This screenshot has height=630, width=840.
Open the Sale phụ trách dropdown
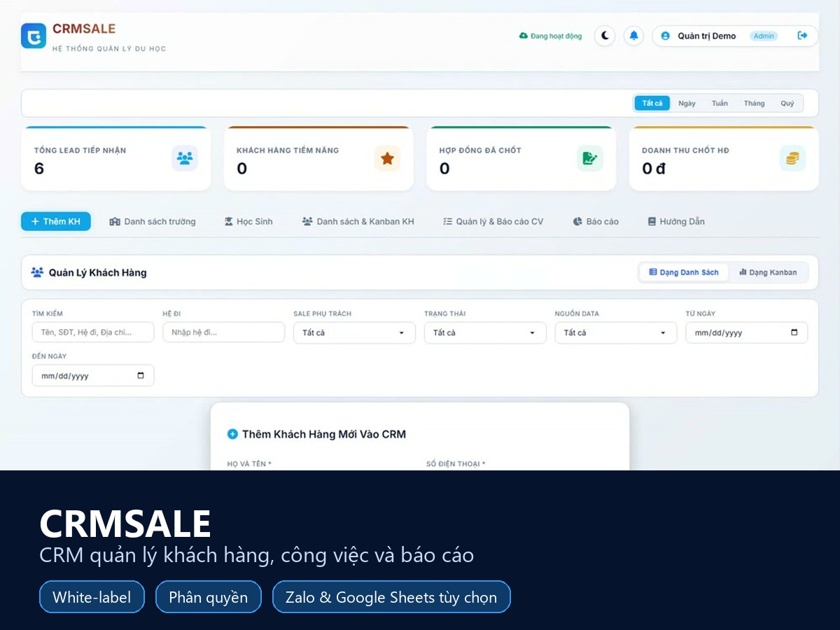click(354, 332)
